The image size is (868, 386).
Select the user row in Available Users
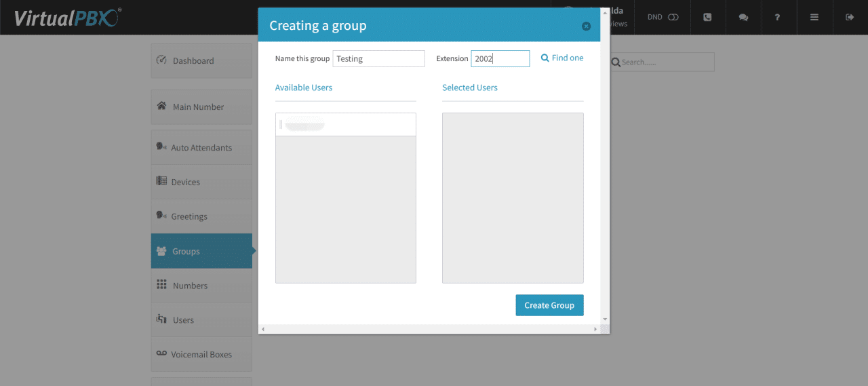pyautogui.click(x=346, y=124)
